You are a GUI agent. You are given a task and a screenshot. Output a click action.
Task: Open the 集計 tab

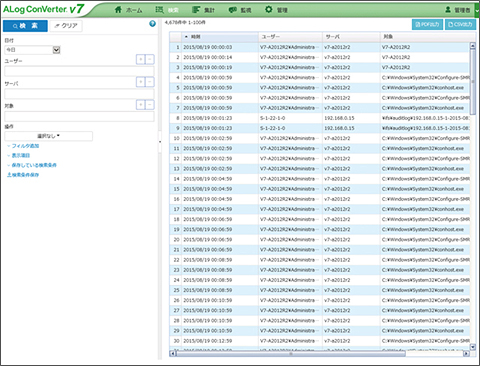click(204, 10)
